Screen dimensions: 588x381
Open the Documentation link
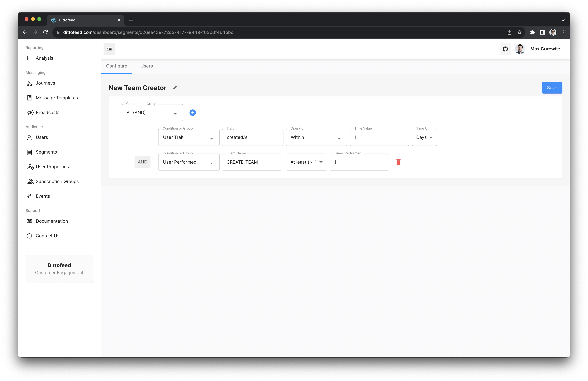[52, 221]
